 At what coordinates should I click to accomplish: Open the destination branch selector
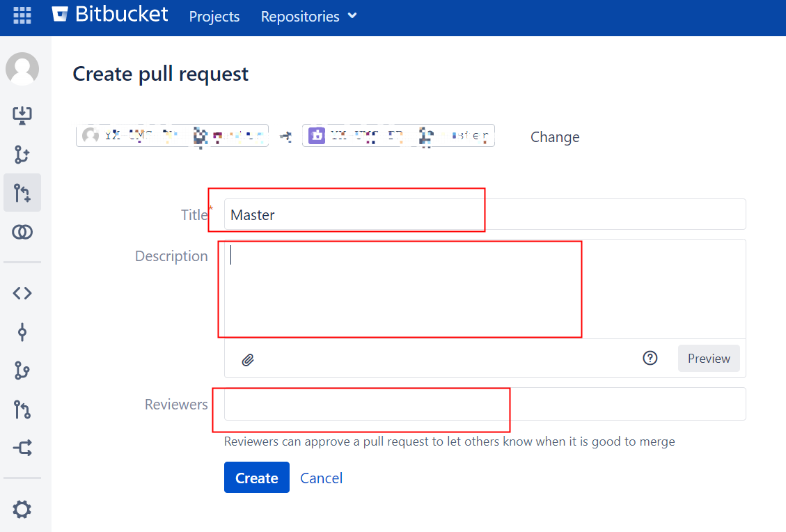pyautogui.click(x=398, y=135)
